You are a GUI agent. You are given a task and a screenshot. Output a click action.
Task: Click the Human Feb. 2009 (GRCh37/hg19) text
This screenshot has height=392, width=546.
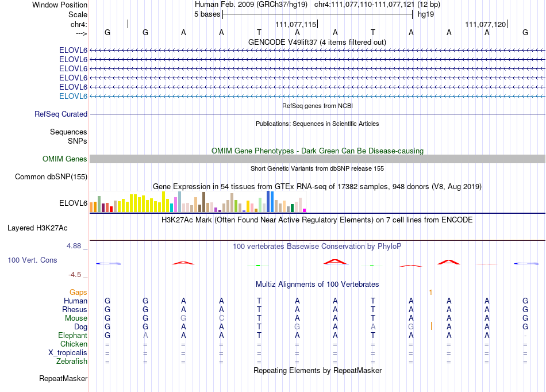pyautogui.click(x=251, y=5)
